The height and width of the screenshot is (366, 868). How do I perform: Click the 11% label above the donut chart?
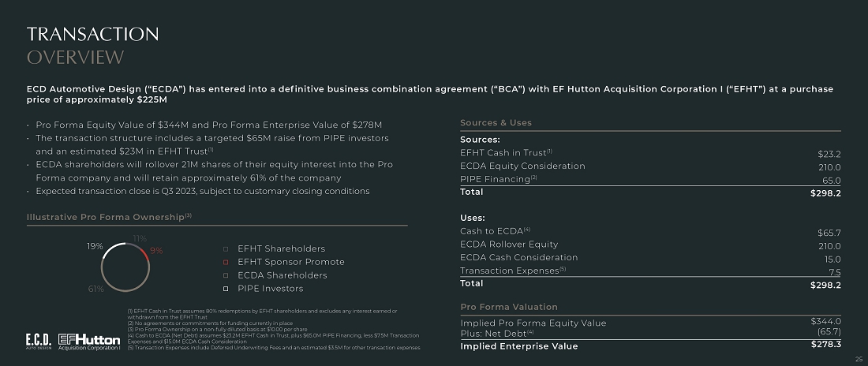pyautogui.click(x=140, y=237)
